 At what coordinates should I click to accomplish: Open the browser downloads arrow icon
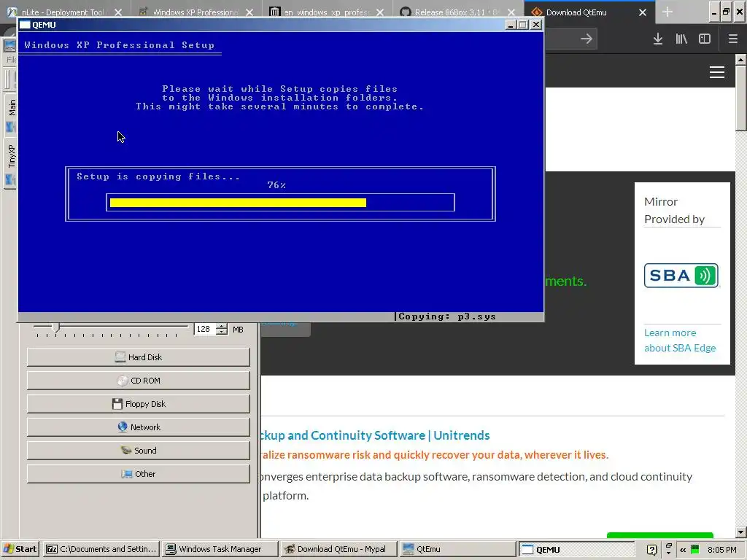pos(657,39)
